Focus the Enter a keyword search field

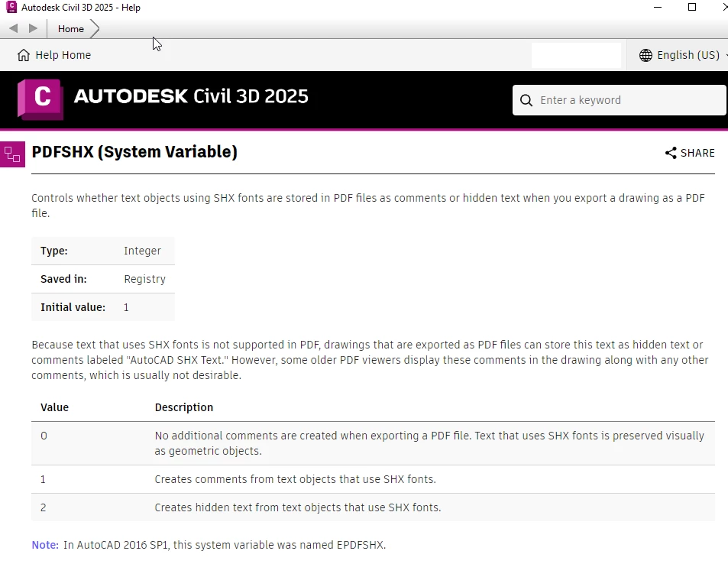tap(620, 100)
